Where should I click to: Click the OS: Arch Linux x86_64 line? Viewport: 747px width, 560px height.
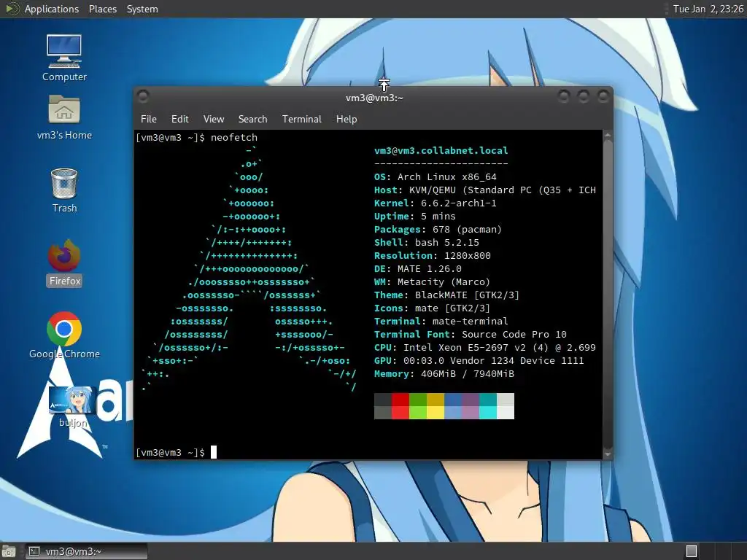coord(435,176)
